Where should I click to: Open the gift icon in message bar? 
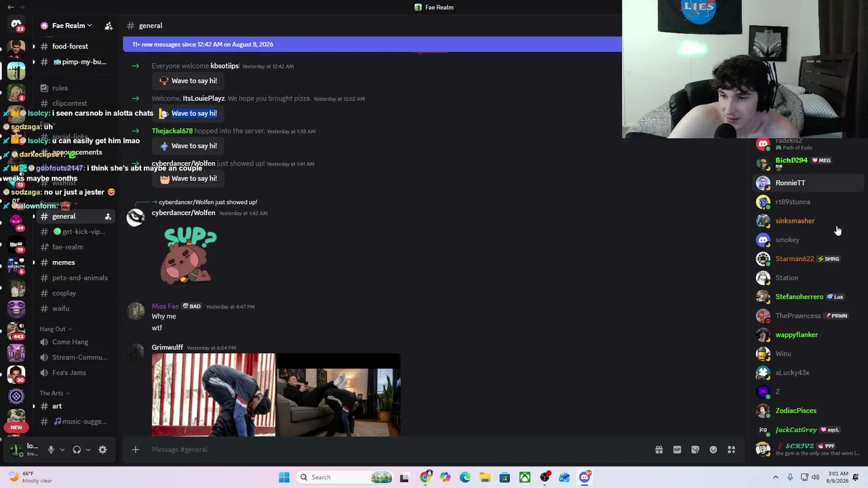pyautogui.click(x=658, y=449)
